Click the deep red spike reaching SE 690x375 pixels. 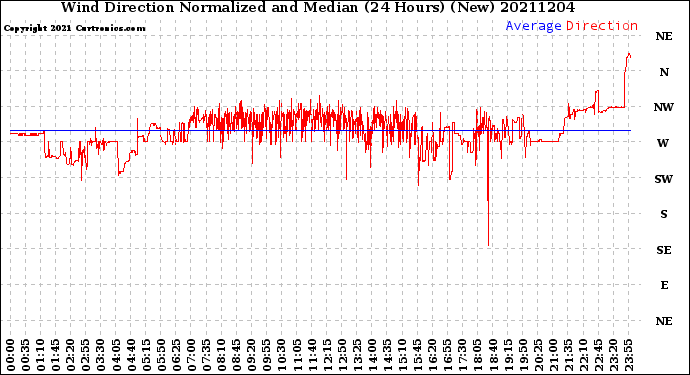click(488, 189)
